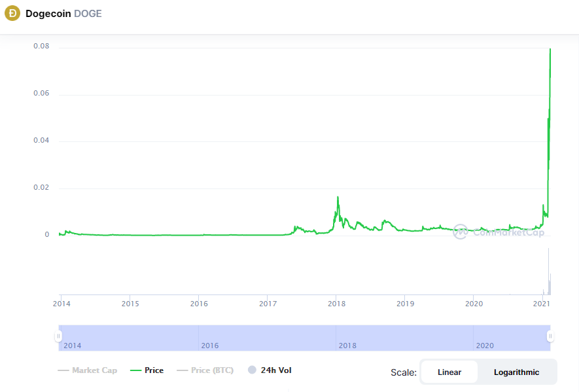Viewport: 579px width, 392px height.
Task: Click the CoinMarketCap watermark logo
Action: click(x=460, y=231)
